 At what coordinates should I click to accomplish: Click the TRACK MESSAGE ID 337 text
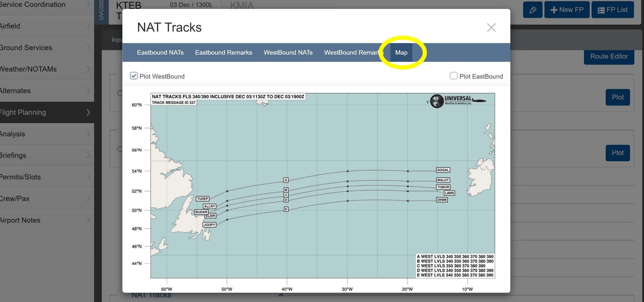174,103
